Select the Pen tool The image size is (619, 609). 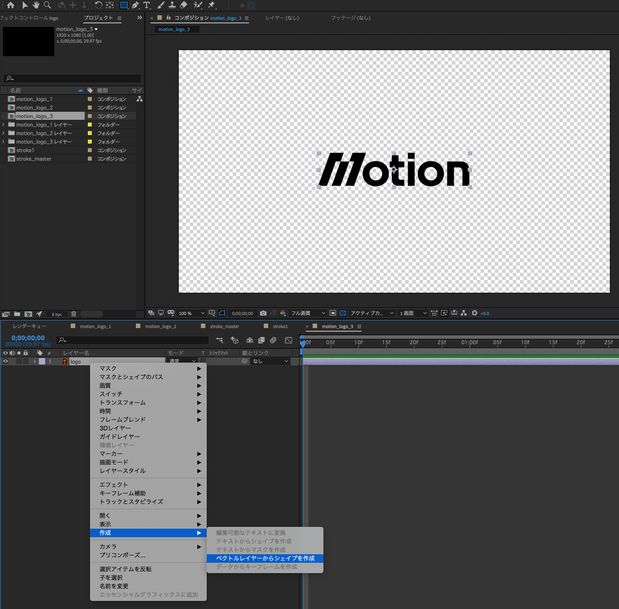(135, 5)
